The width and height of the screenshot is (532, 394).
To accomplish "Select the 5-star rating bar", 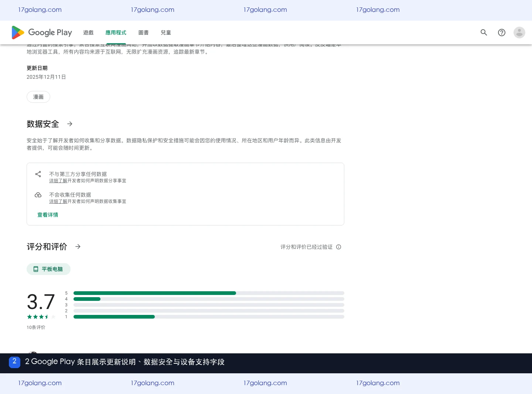I will point(209,293).
